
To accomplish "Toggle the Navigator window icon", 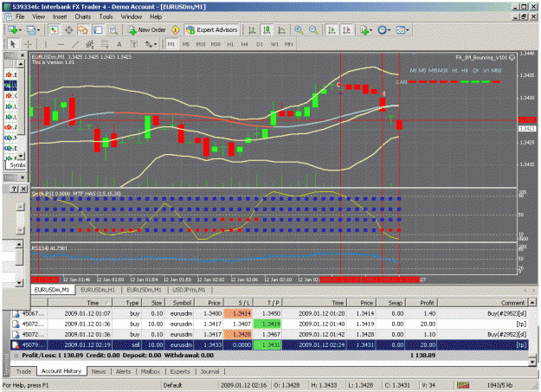I will pos(83,30).
